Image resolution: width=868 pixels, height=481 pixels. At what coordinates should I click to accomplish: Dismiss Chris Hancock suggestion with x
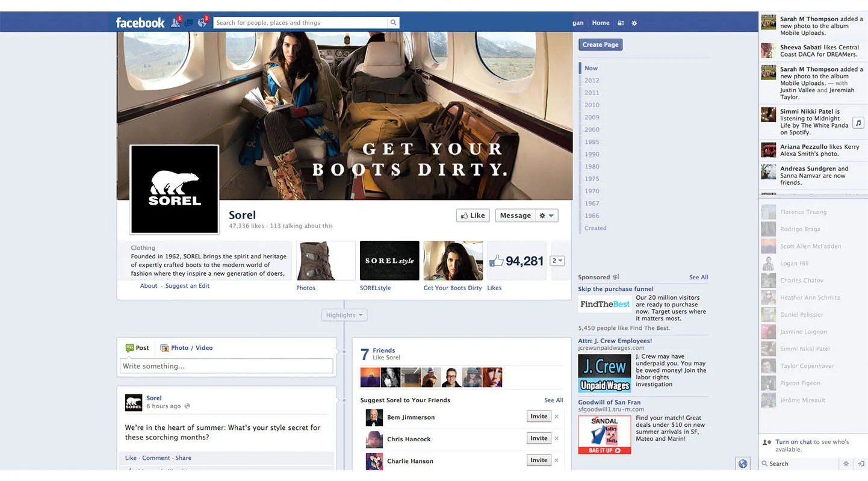click(x=556, y=438)
